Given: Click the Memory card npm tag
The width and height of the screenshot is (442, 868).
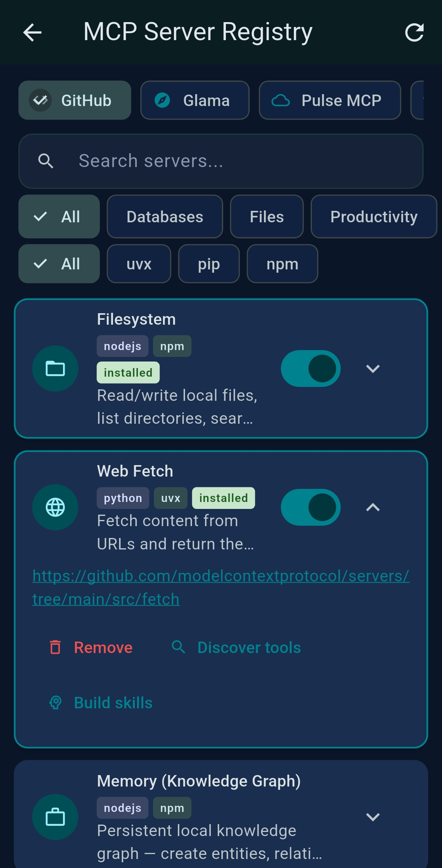Looking at the screenshot, I should click(x=172, y=808).
